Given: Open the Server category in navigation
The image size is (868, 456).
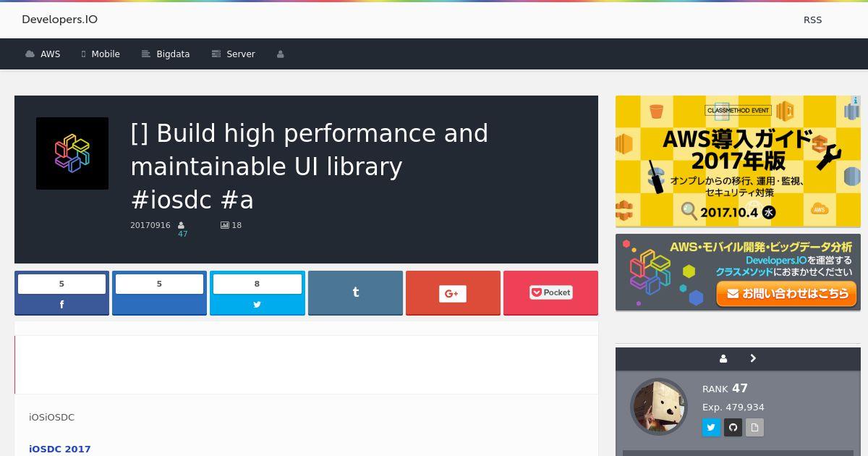Looking at the screenshot, I should coord(233,54).
